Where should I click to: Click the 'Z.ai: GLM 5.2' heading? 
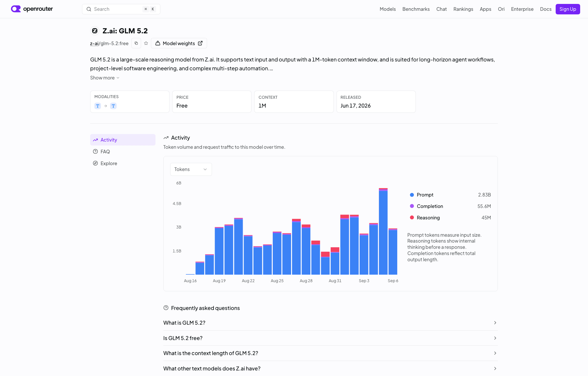pos(125,31)
